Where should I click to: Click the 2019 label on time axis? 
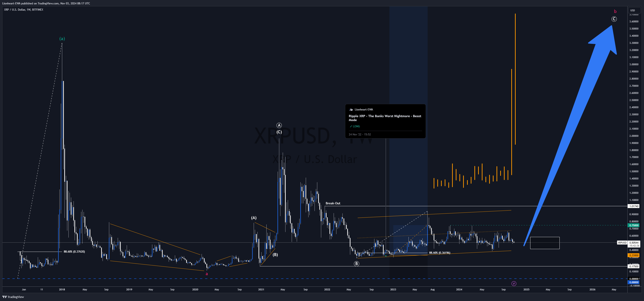[x=129, y=289]
